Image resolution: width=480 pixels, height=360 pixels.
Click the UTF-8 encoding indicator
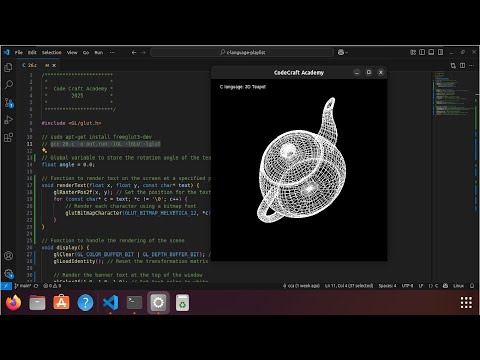click(407, 286)
